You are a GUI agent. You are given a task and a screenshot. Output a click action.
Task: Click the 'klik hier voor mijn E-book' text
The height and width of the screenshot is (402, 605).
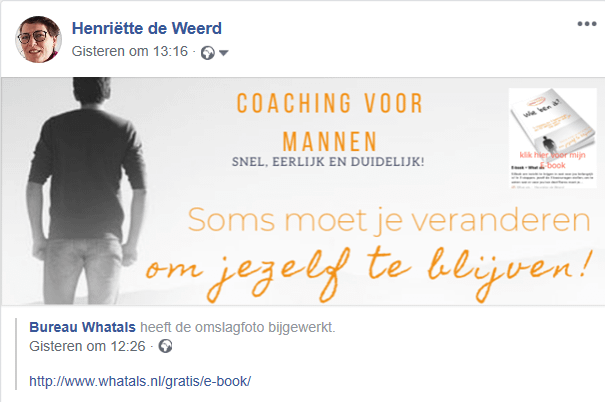click(553, 160)
